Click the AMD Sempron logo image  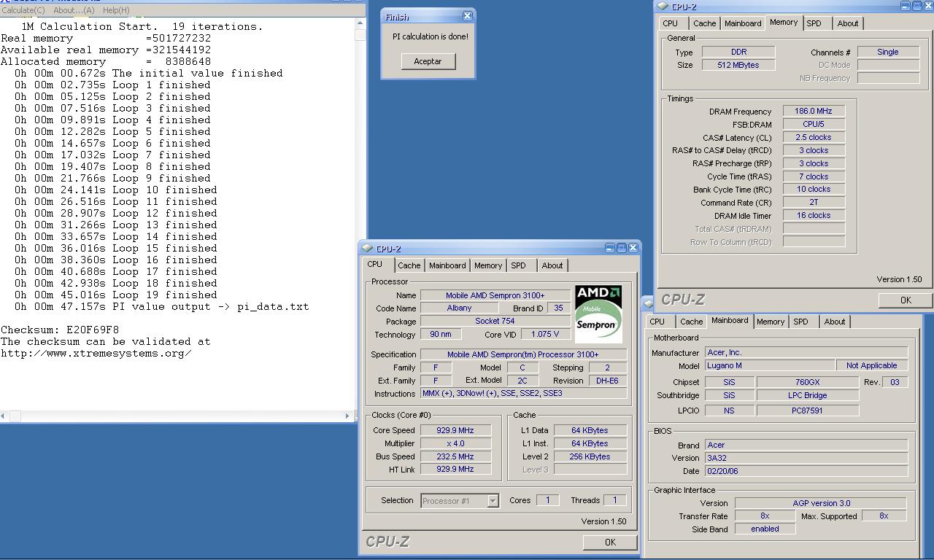point(598,314)
